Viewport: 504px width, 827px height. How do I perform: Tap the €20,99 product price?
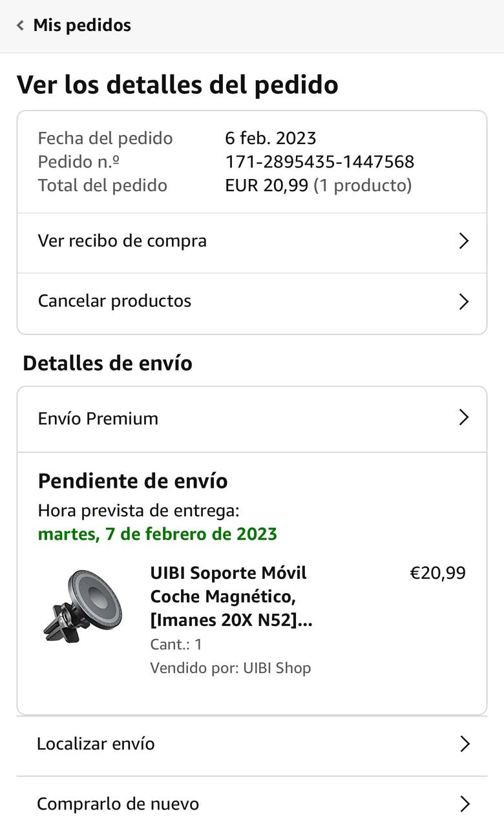click(437, 573)
